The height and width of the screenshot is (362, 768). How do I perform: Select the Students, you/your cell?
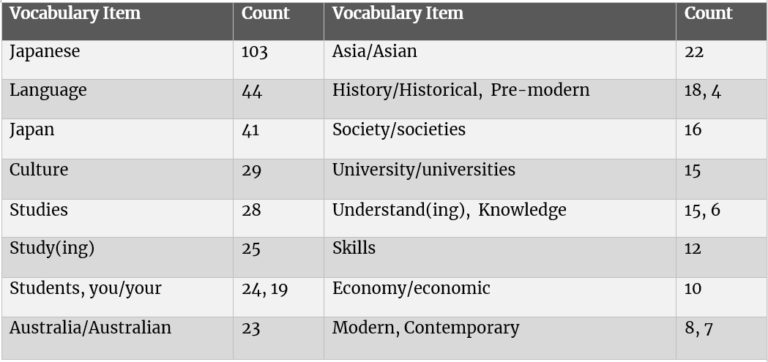click(x=118, y=297)
